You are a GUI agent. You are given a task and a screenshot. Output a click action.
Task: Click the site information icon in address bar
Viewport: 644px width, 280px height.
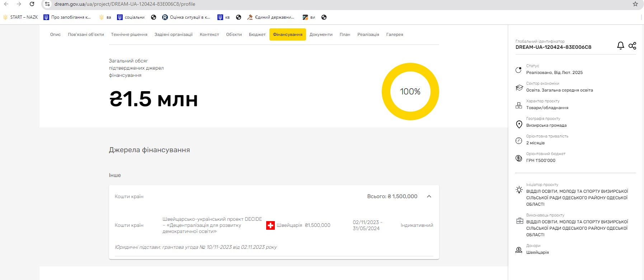click(47, 4)
